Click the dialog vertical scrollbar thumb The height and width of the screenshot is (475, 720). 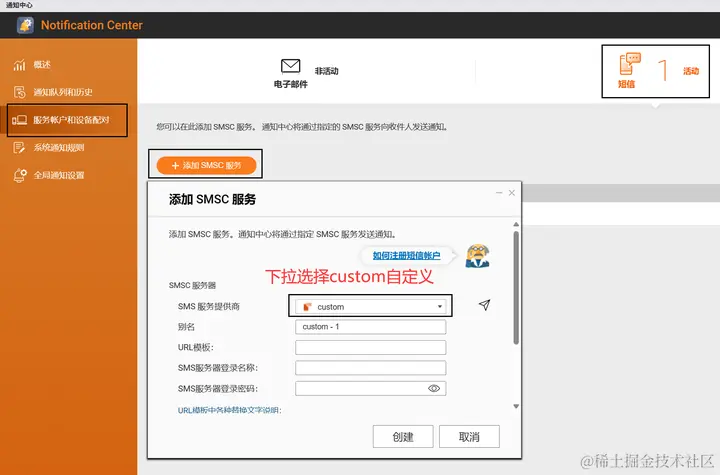[516, 288]
